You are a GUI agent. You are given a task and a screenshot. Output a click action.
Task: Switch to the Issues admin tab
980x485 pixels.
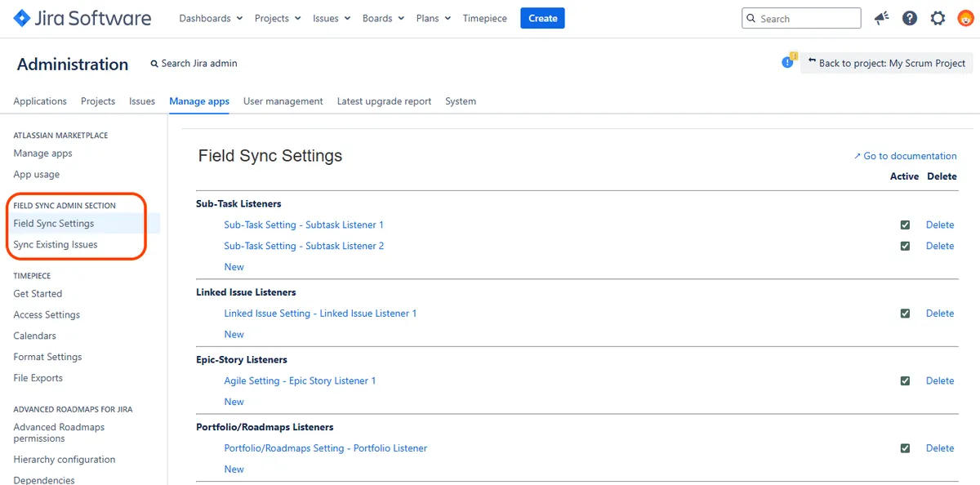coord(142,101)
